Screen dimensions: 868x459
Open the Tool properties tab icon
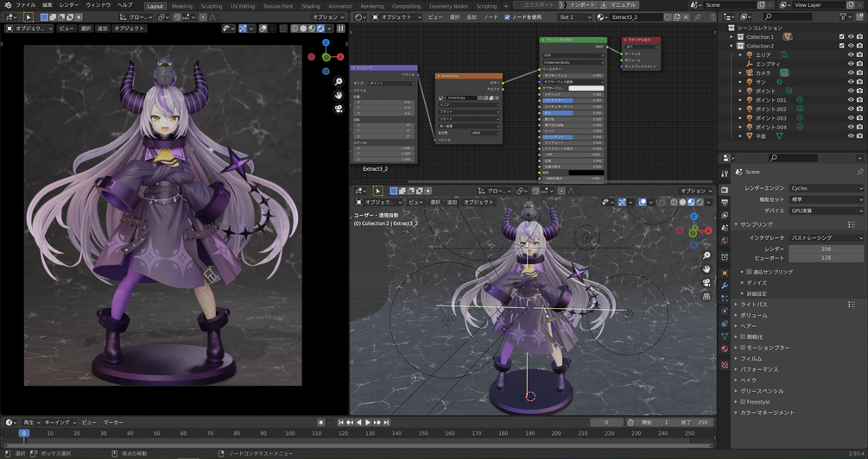point(725,173)
